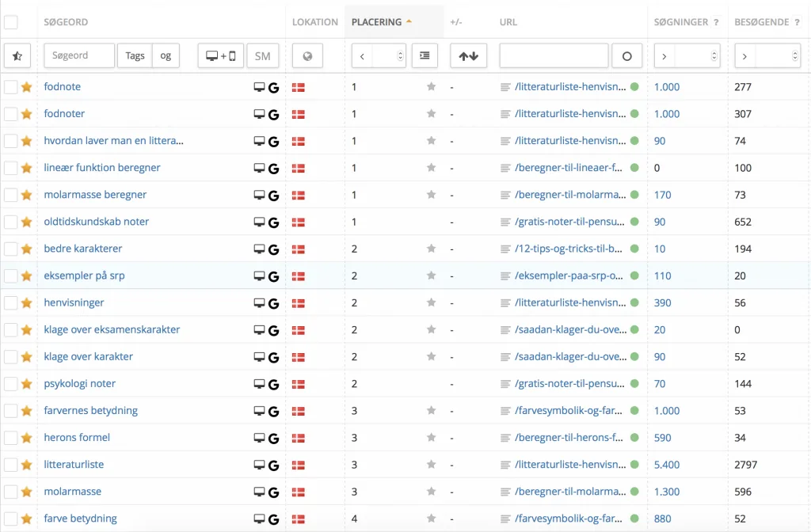Open the besøgende greater-than operator dropdown
Image resolution: width=811 pixels, height=532 pixels.
tap(744, 56)
